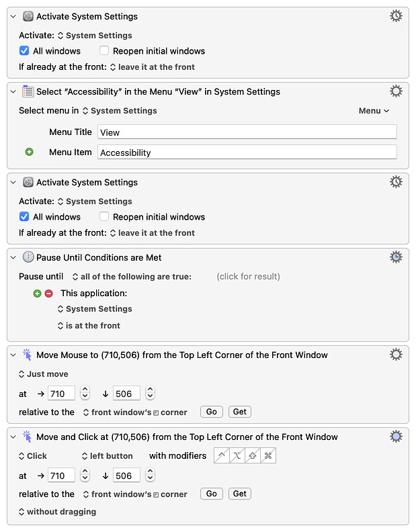Click the cursor icon of the Move Mouse action
This screenshot has width=416, height=532.
[27, 355]
